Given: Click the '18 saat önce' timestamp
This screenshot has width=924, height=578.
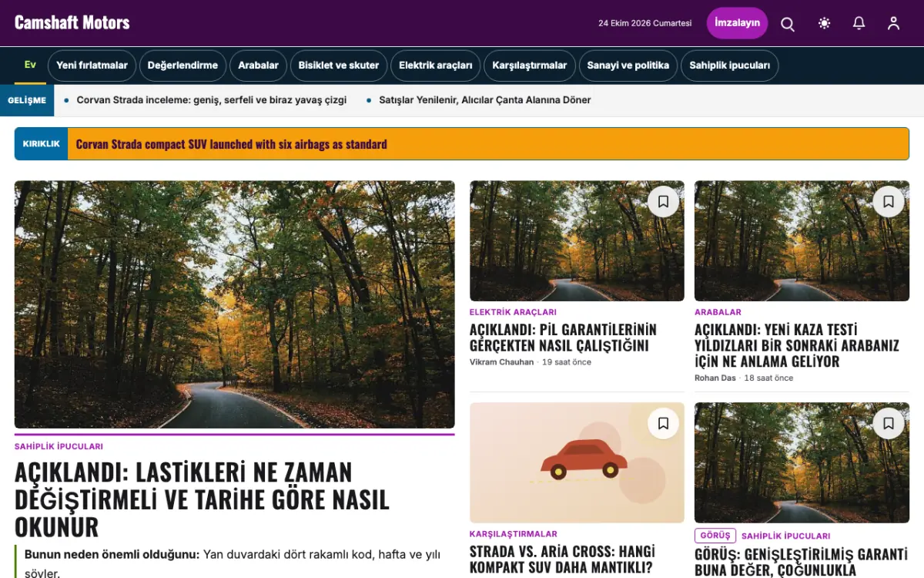Looking at the screenshot, I should [768, 378].
